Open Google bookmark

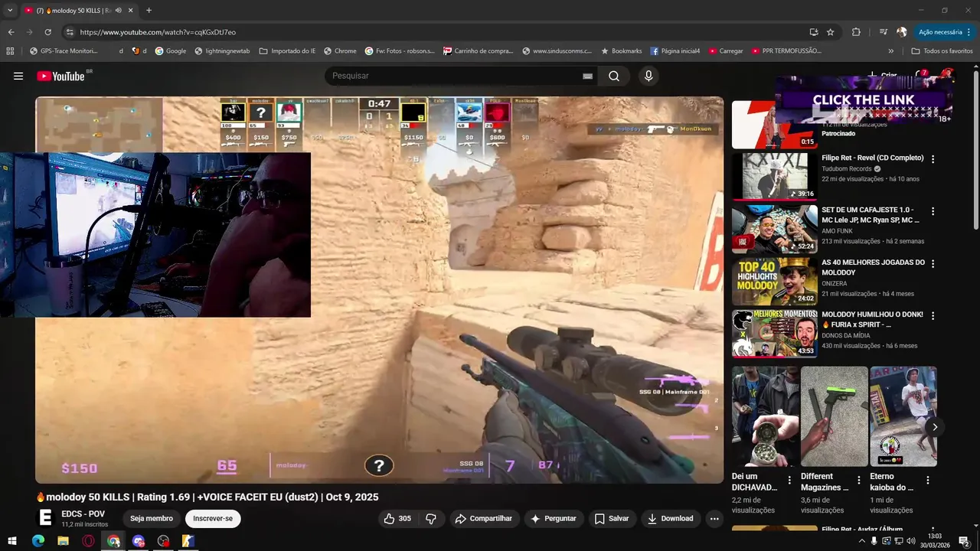pos(171,51)
